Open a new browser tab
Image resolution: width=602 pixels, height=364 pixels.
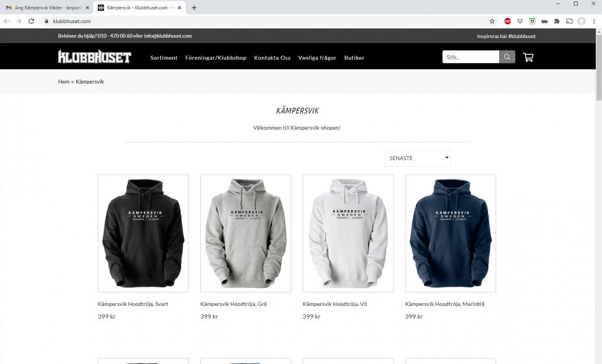click(194, 8)
